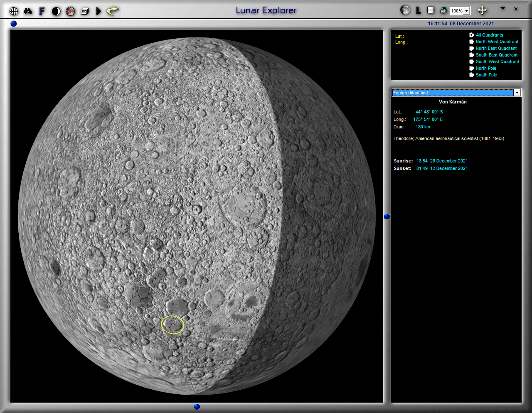Click the printer icon
Screen dimensions: 532x413
point(443,10)
